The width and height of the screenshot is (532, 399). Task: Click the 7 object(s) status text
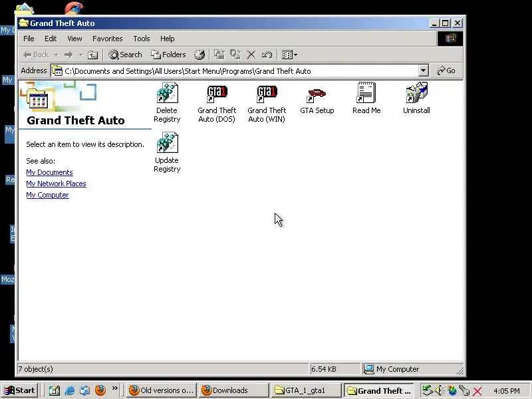[36, 369]
